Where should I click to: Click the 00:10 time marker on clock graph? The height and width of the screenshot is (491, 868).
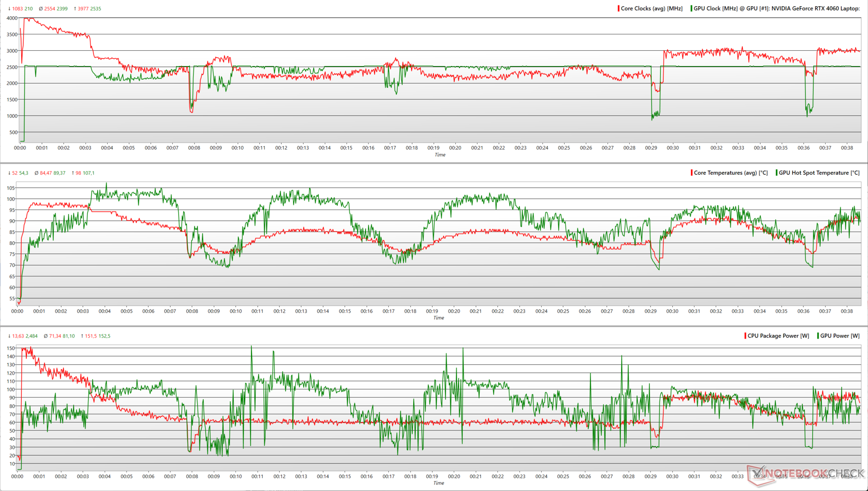point(237,148)
